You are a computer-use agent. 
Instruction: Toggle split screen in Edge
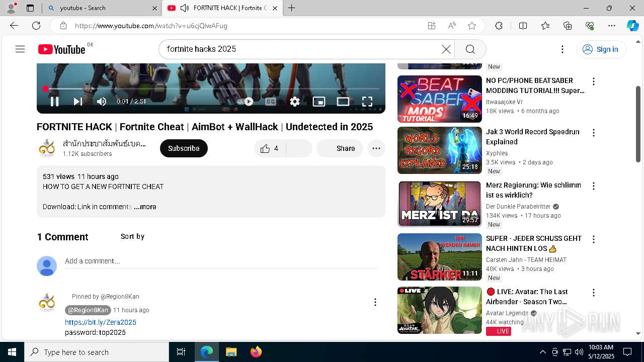523,26
